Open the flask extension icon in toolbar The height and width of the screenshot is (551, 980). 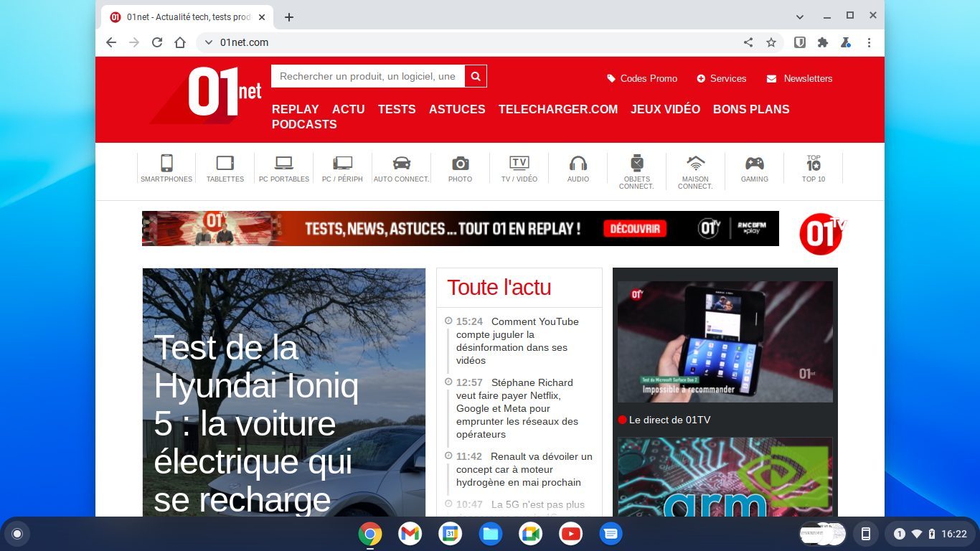click(x=846, y=42)
